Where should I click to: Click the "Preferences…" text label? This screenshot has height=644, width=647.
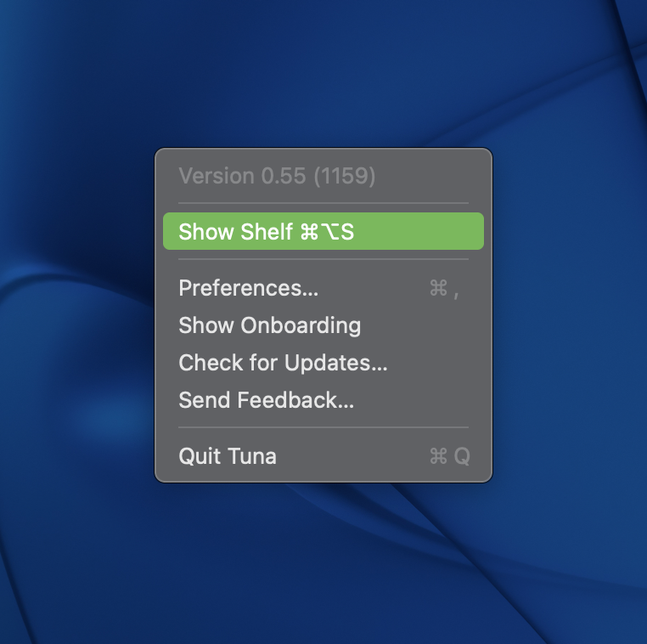(248, 288)
